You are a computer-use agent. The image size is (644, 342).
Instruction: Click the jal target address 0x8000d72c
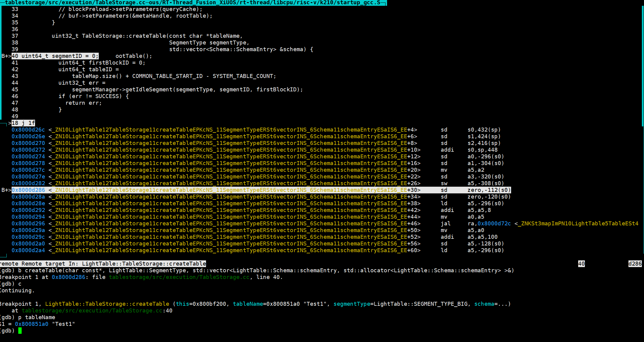(x=494, y=224)
